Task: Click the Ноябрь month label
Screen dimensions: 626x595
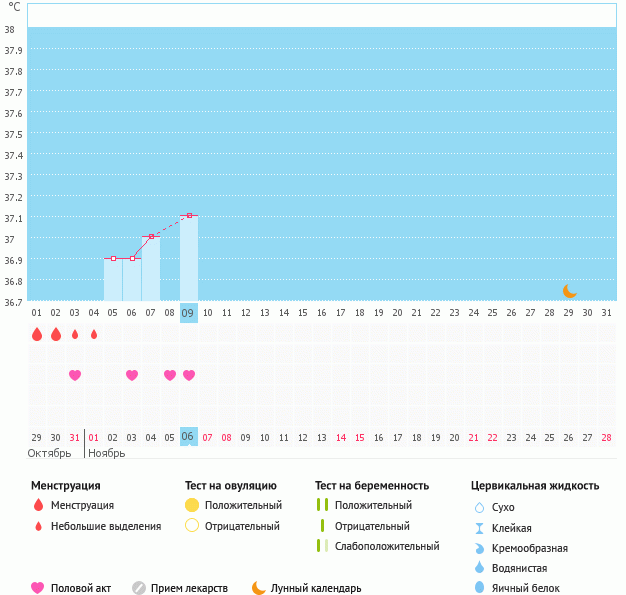Action: pyautogui.click(x=107, y=453)
